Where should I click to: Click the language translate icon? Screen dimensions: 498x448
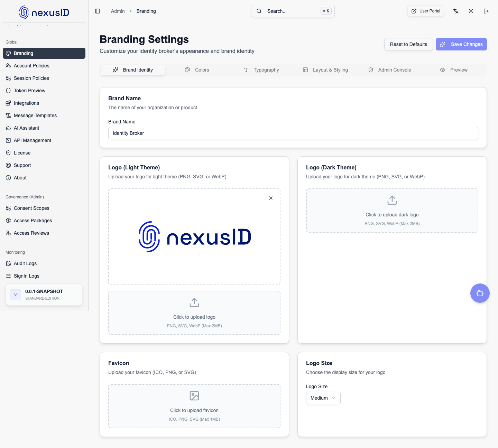point(456,11)
